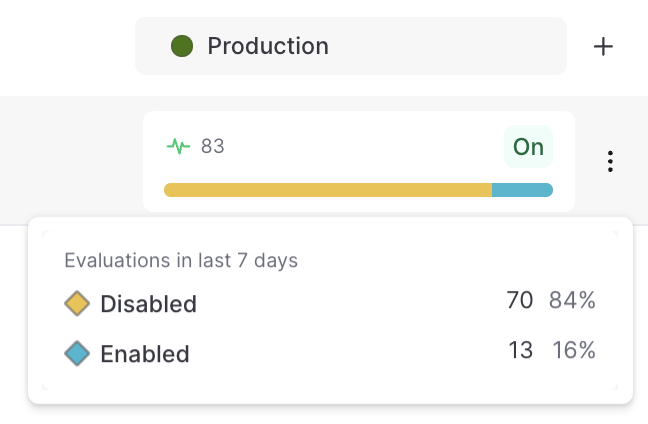The height and width of the screenshot is (424, 648).
Task: Click the 13 Enabled evaluations count
Action: coord(520,350)
